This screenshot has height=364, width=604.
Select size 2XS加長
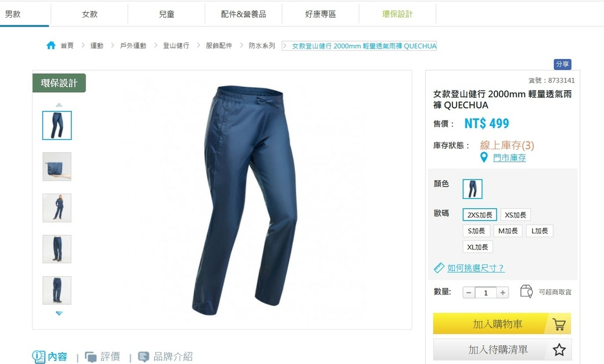480,215
